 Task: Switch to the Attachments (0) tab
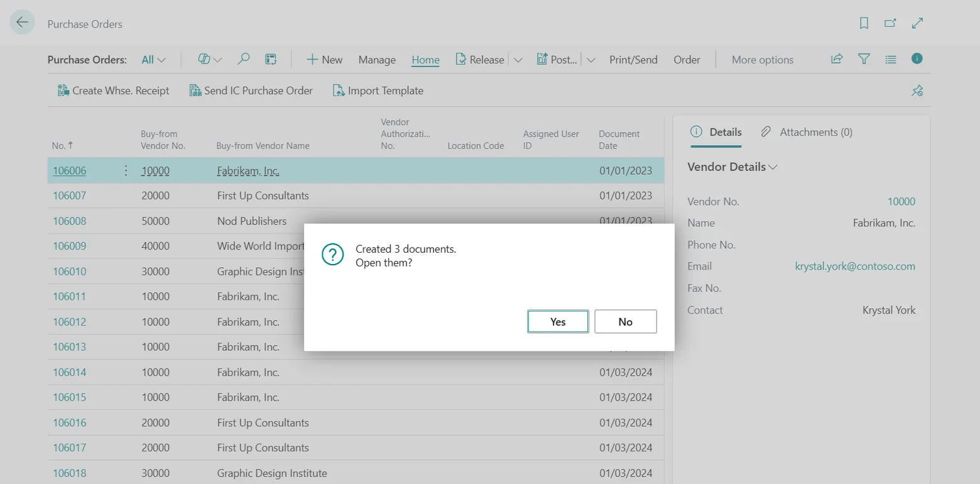point(807,132)
